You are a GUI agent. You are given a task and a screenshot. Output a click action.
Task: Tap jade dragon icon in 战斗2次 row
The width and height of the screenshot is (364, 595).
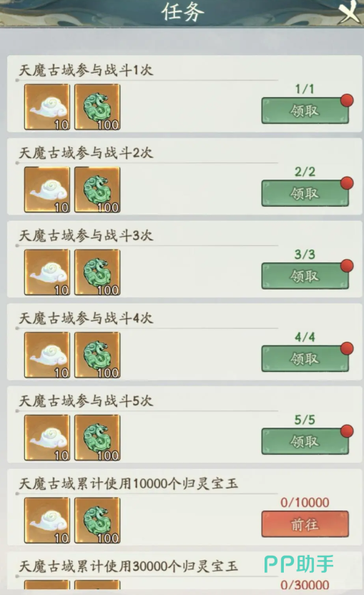tap(97, 190)
